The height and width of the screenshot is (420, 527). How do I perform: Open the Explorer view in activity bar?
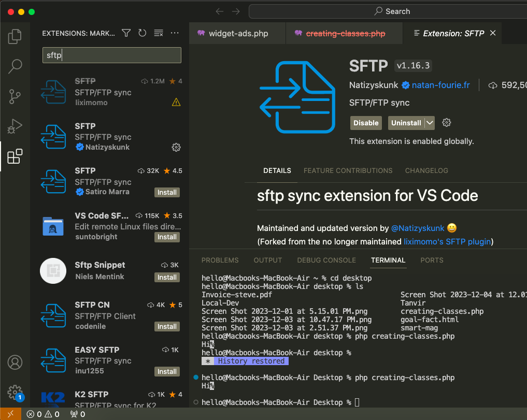click(15, 36)
